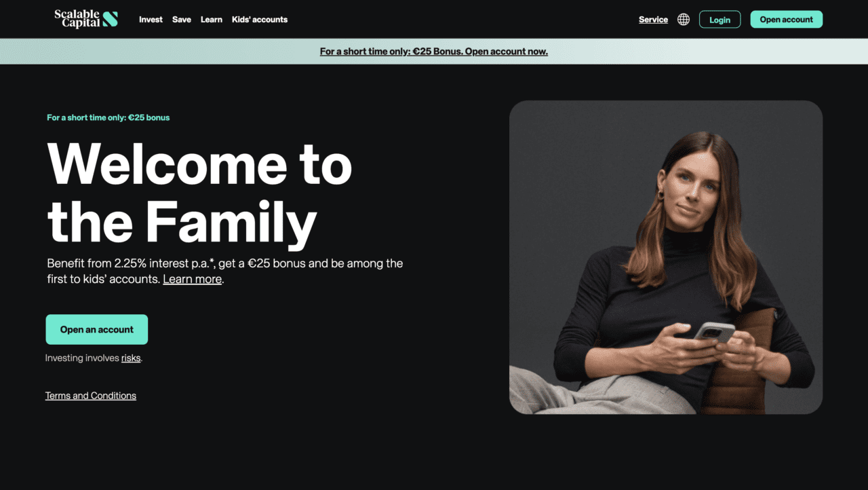Click the teal S emblem in the logo
This screenshot has width=868, height=490.
click(x=110, y=19)
